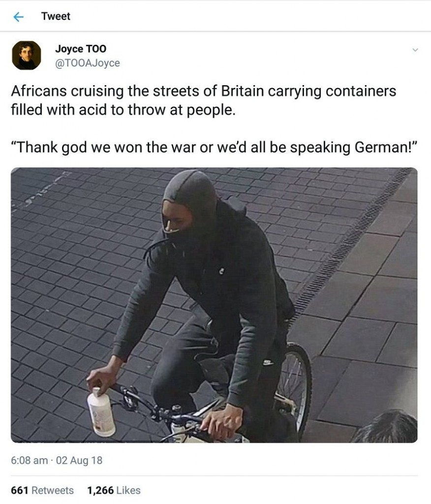Image resolution: width=431 pixels, height=504 pixels.
Task: Click the bicycle handlebars in the photo
Action: [x=167, y=410]
